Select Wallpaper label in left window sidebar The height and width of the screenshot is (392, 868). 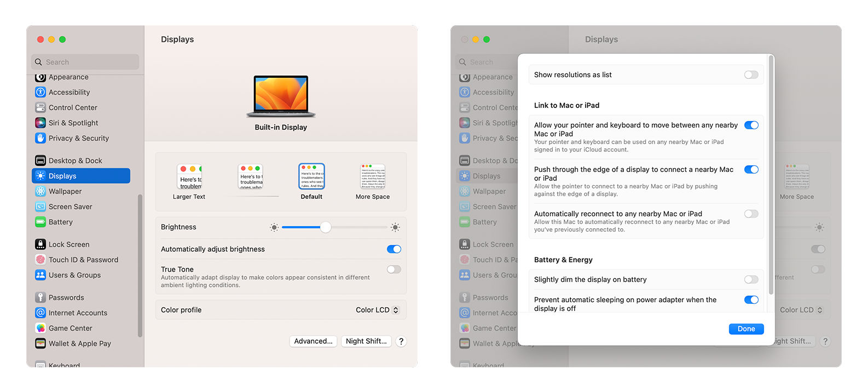coord(65,191)
